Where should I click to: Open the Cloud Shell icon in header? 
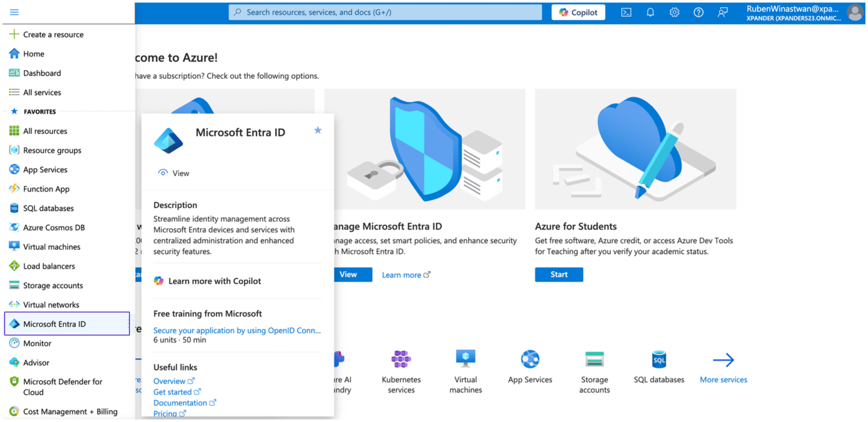(626, 12)
